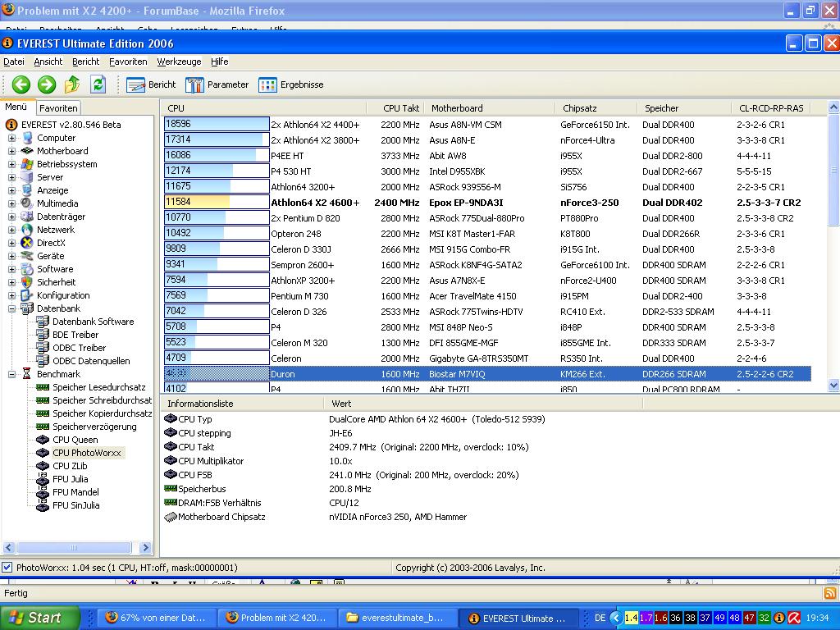Viewport: 840px width, 630px height.
Task: Open the Hilfe menu
Action: [x=220, y=62]
